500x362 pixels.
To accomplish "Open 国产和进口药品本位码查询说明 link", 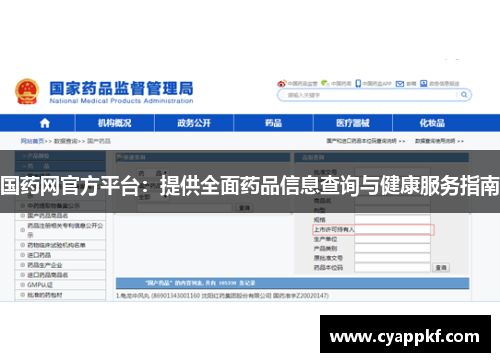I will pos(361,141).
